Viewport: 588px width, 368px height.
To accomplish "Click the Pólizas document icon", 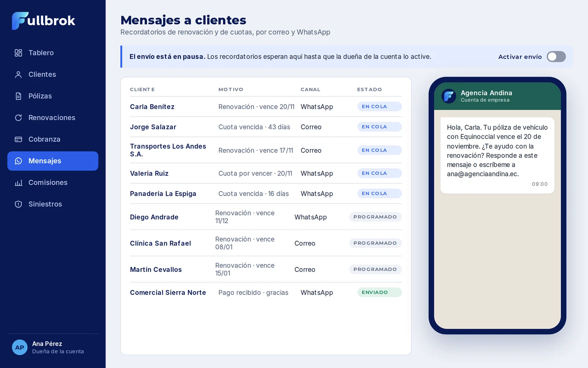I will coord(18,96).
